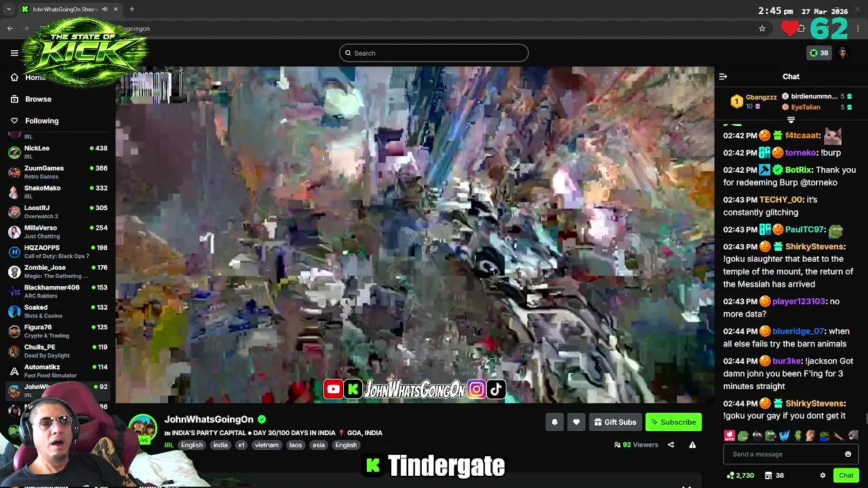This screenshot has width=868, height=488.
Task: Click the glitching stream video player
Action: 414,235
